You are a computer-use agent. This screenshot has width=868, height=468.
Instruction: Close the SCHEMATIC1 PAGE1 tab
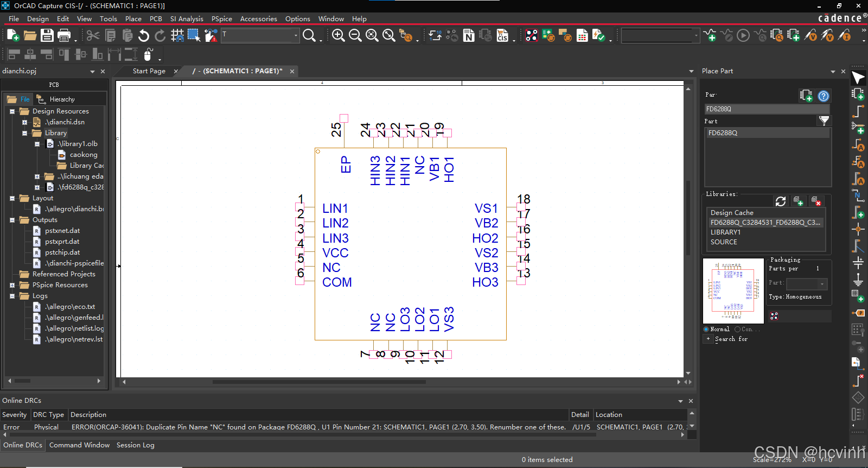(x=292, y=71)
